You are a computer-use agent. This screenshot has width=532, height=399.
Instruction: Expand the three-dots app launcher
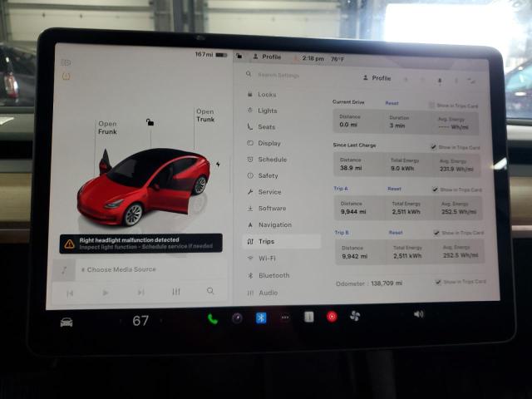[x=285, y=318]
